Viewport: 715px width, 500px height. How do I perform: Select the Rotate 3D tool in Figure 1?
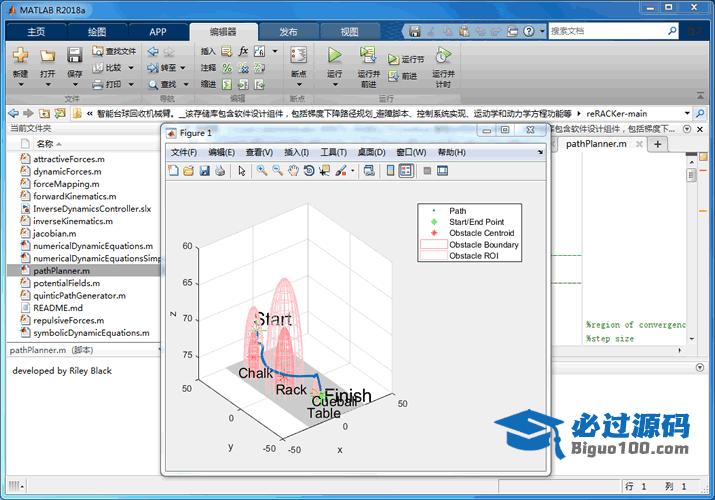[309, 171]
